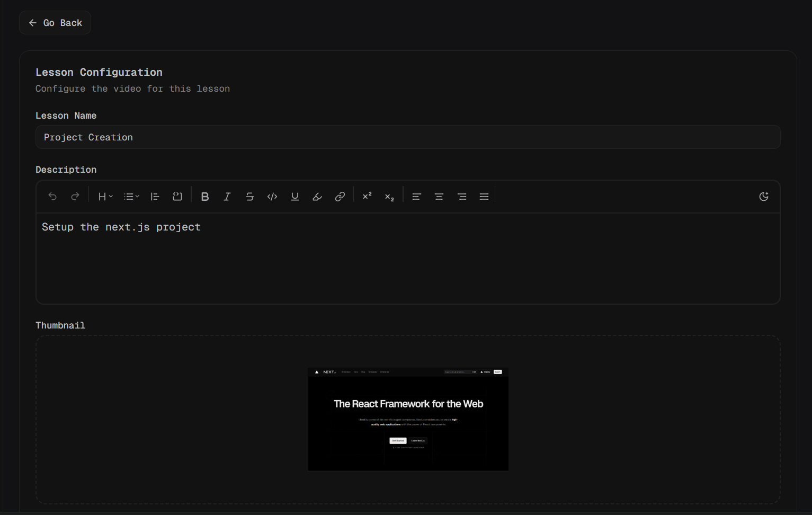Justify the description text
812x515 pixels.
(x=484, y=197)
